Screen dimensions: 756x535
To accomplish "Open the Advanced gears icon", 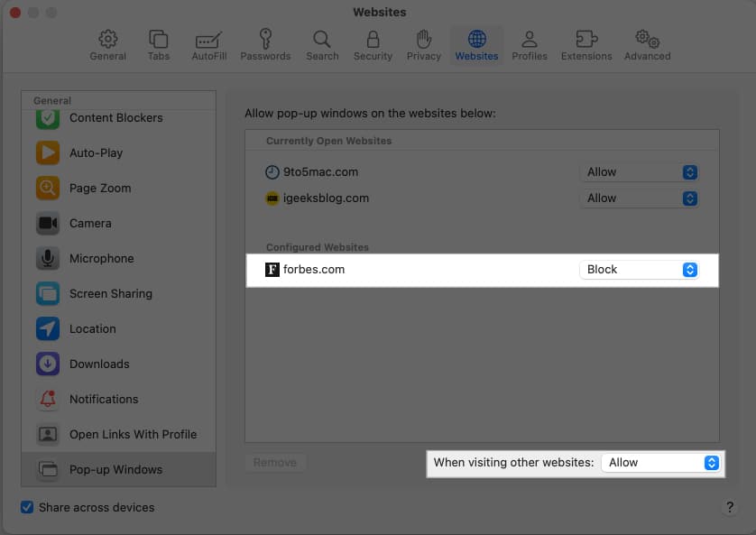I will 647,39.
